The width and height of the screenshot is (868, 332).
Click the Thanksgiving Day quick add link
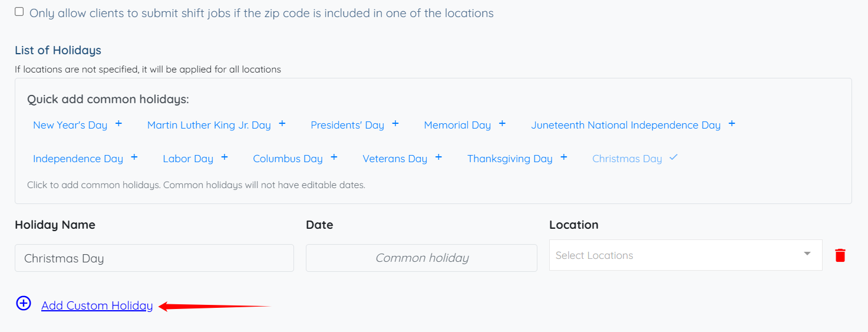tap(510, 159)
